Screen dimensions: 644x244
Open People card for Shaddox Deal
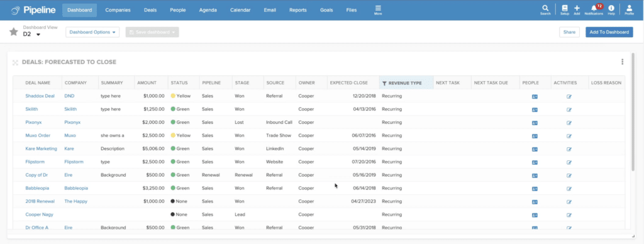coord(535,97)
